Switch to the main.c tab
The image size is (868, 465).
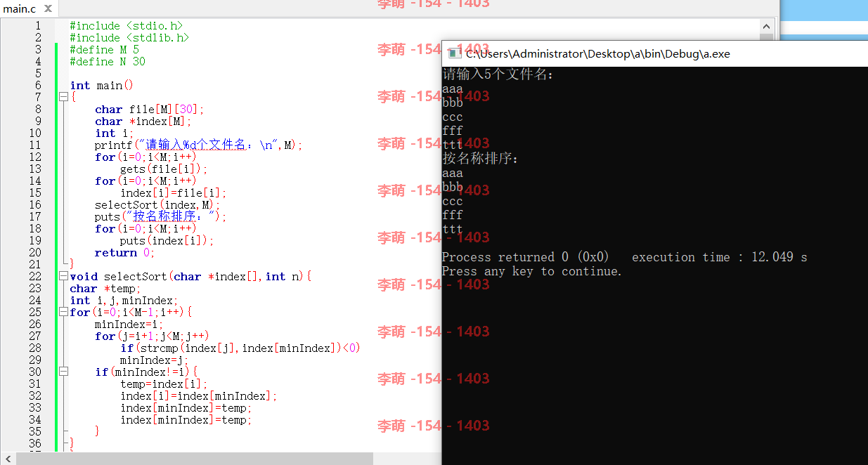coord(20,9)
